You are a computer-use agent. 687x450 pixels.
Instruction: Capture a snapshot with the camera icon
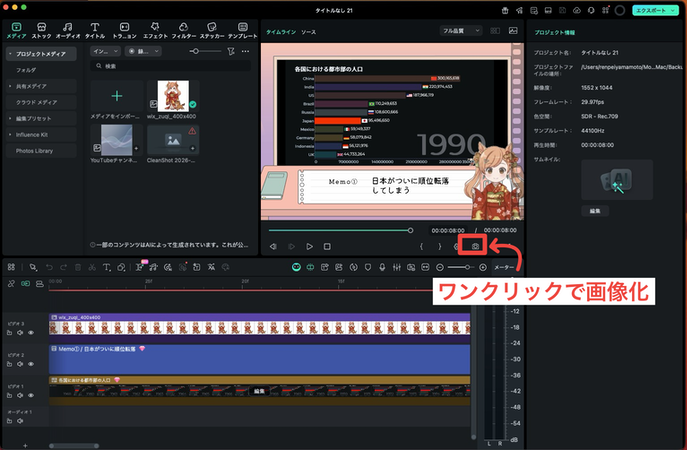475,246
